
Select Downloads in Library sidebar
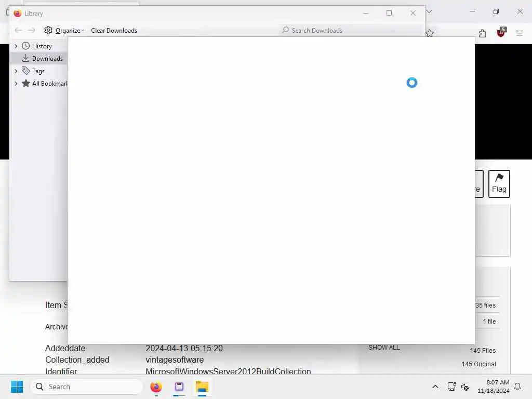(47, 59)
